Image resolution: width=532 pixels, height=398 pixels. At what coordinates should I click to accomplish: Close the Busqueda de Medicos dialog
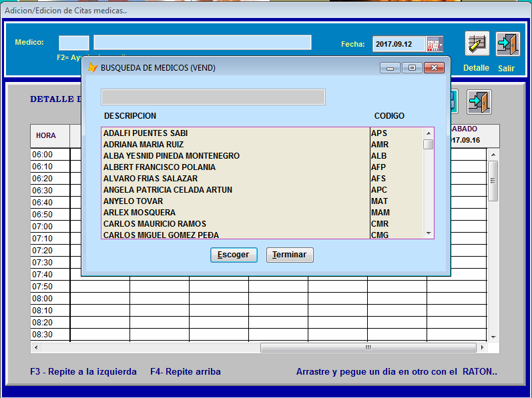click(x=434, y=68)
